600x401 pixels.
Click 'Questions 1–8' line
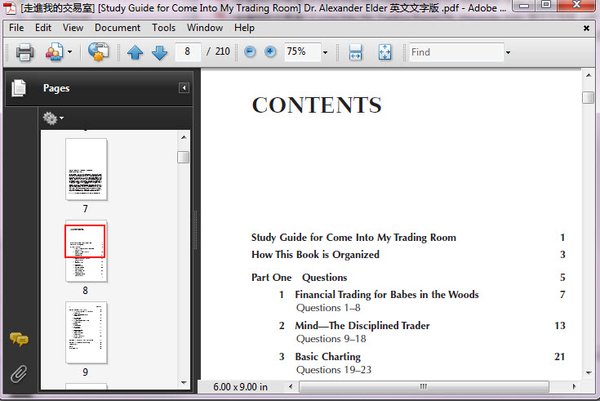click(328, 308)
